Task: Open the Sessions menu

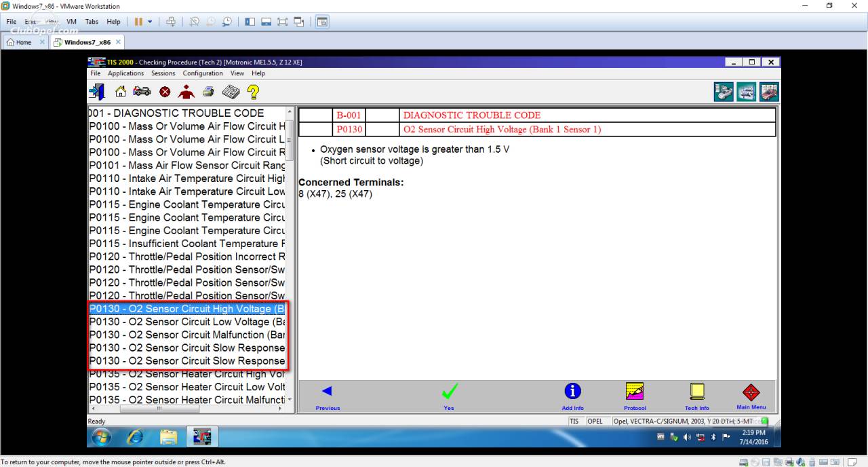Action: [x=163, y=73]
